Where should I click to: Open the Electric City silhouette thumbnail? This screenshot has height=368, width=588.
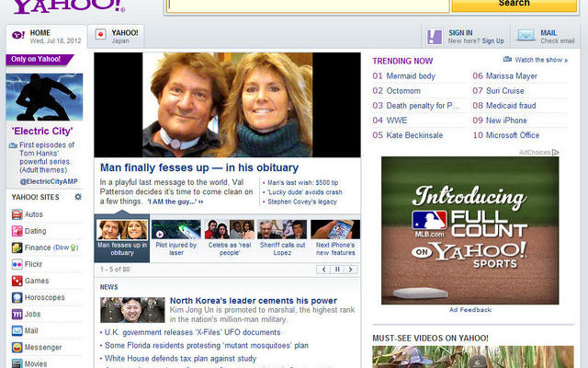(44, 97)
